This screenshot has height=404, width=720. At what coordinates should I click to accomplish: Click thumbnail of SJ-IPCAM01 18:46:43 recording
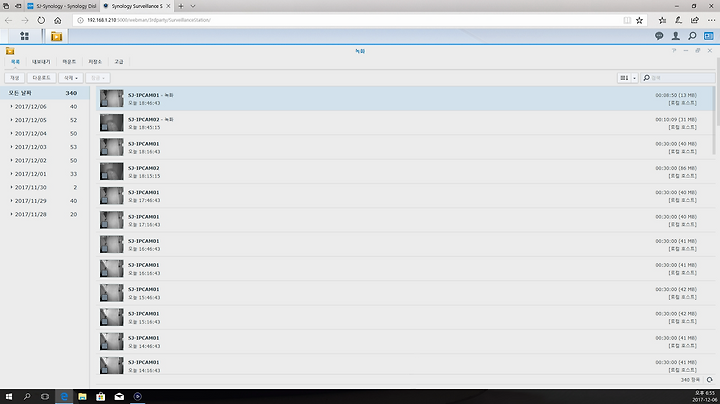click(112, 99)
